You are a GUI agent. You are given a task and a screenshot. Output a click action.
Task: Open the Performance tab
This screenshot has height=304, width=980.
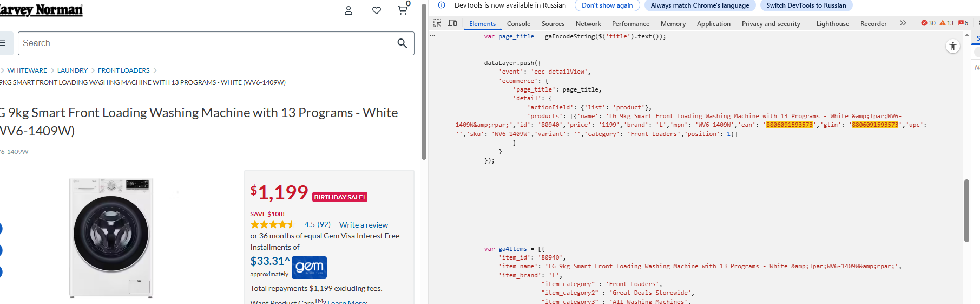point(630,24)
